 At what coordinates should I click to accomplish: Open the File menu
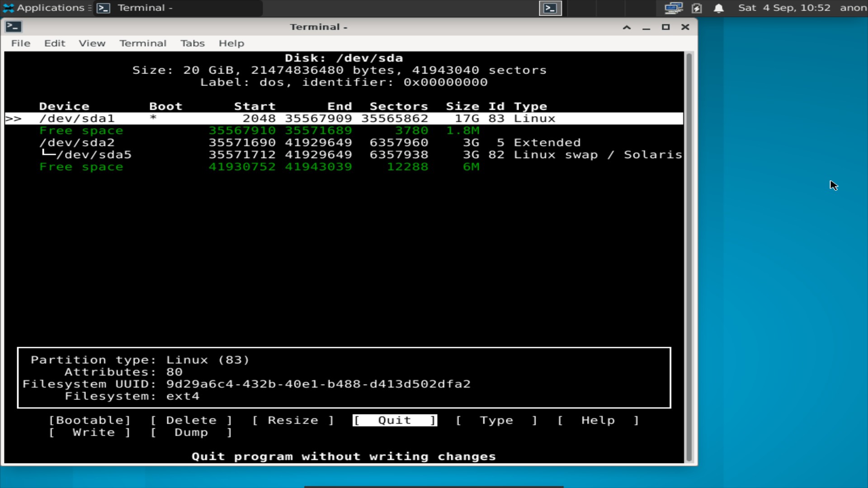click(x=20, y=43)
